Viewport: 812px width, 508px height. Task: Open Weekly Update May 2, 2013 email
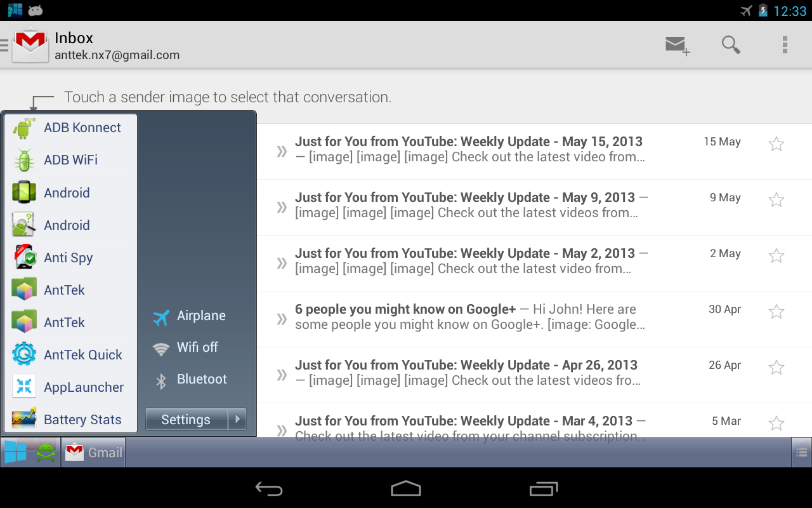[x=534, y=263]
